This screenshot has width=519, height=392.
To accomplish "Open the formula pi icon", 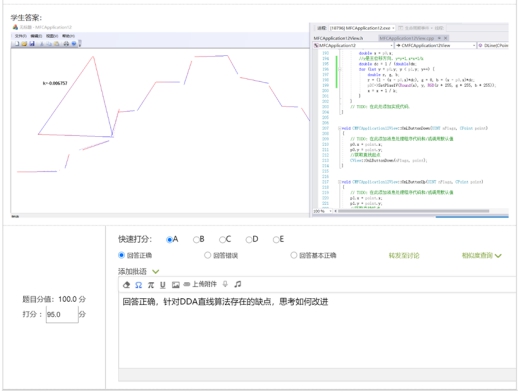I will click(151, 285).
